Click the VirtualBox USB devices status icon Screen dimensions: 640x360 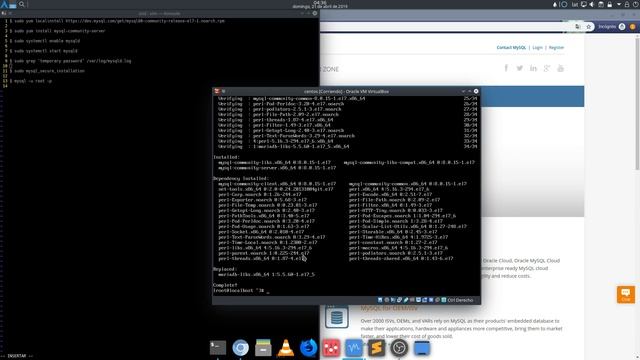pyautogui.click(x=406, y=300)
